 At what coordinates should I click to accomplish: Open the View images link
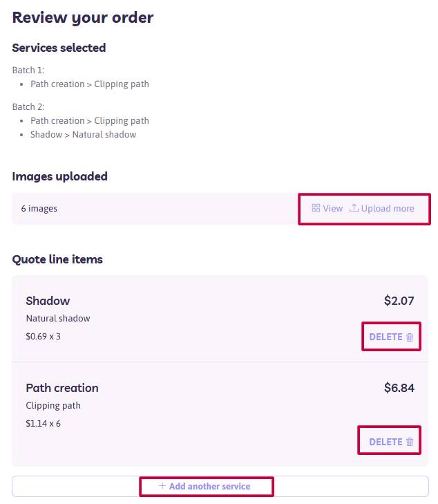[327, 209]
